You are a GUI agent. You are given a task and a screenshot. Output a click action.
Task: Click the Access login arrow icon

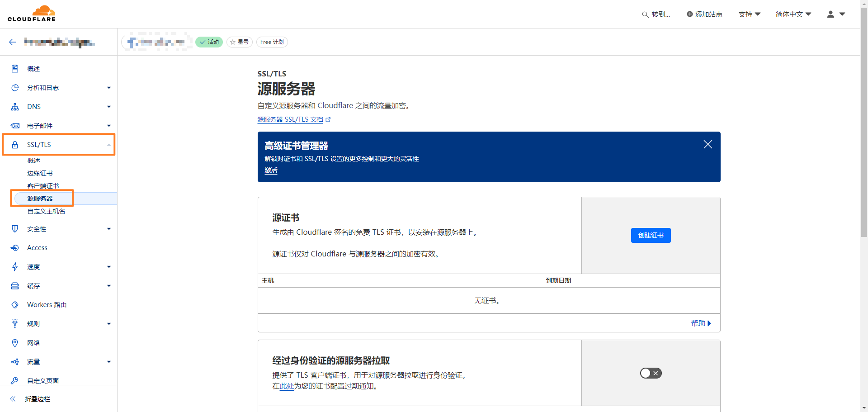(x=15, y=248)
